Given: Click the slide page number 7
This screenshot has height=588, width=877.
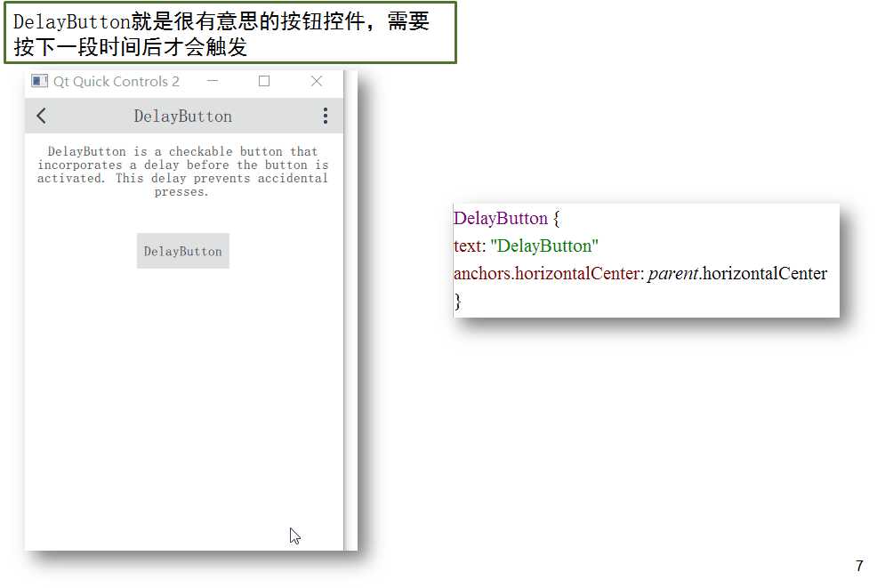Looking at the screenshot, I should pos(859,566).
